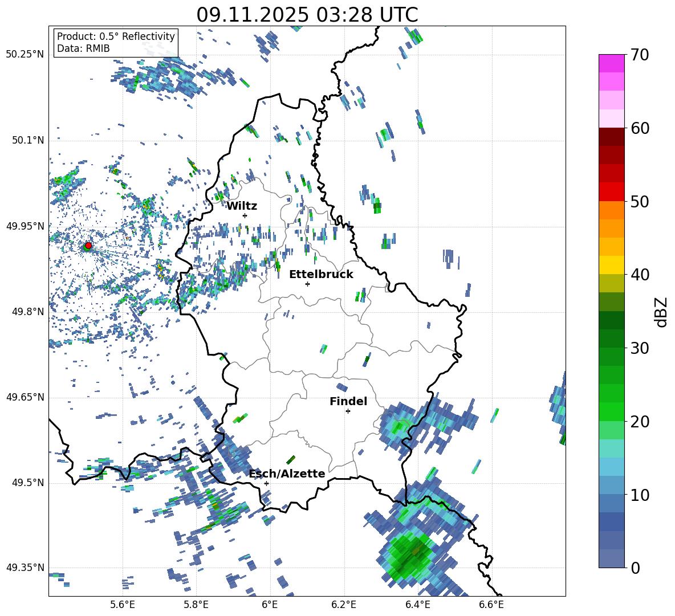Click the Ettelbruck station cross marker

coord(307,284)
